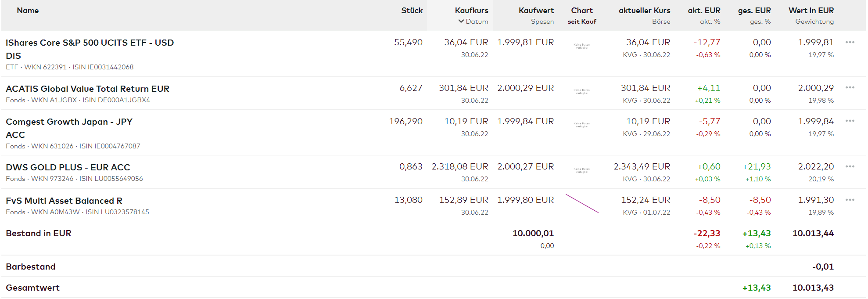Open iShares Core S&P 500 UCITS ETF details
The width and height of the screenshot is (868, 299).
(x=90, y=43)
